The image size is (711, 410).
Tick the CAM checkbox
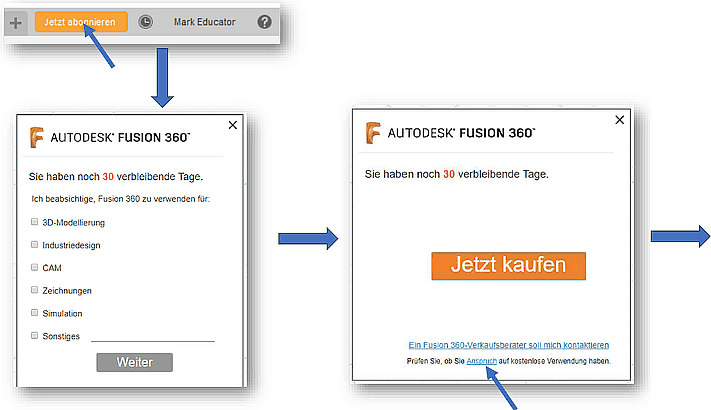pos(34,268)
